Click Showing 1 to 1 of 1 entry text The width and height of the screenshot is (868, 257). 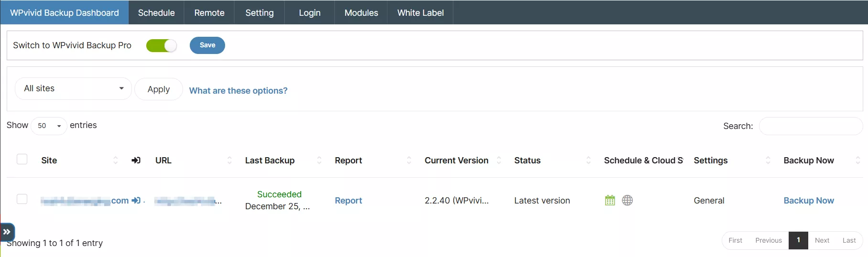click(x=54, y=243)
